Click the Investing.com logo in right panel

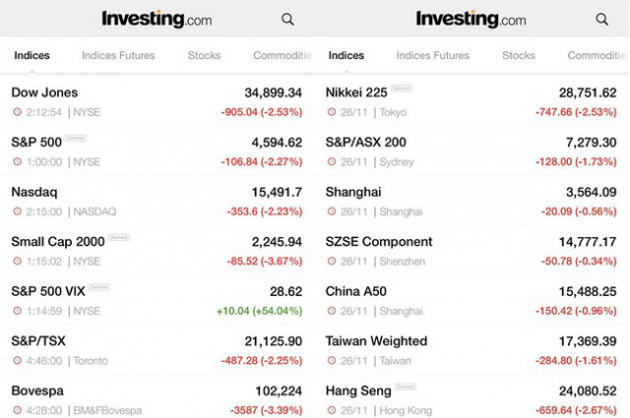[x=471, y=19]
